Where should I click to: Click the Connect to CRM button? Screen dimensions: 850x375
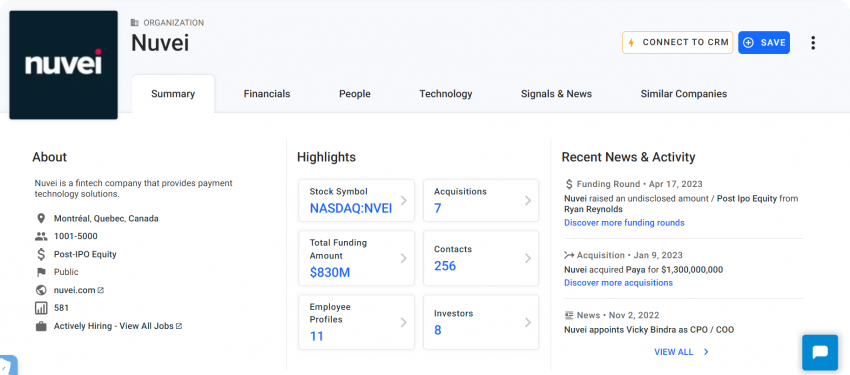pos(678,43)
